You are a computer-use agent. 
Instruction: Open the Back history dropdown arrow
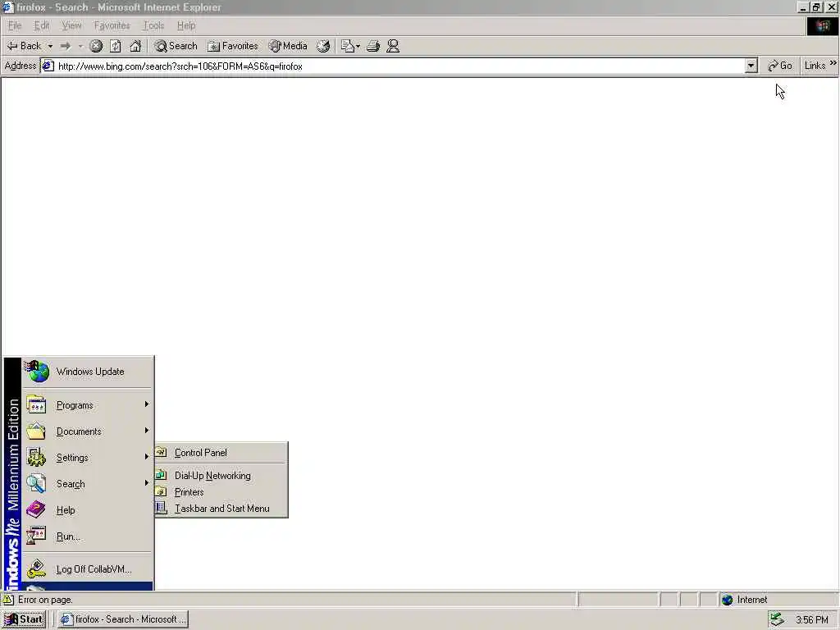coord(50,46)
